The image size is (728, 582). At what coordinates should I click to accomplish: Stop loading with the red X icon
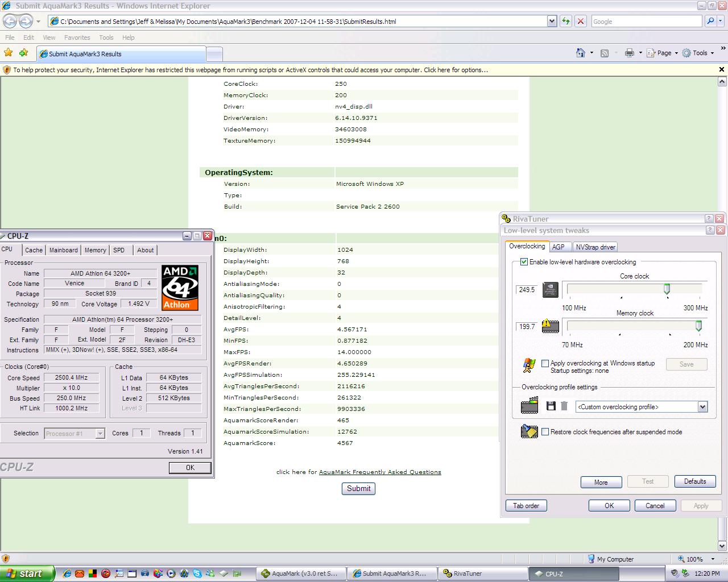tap(580, 22)
